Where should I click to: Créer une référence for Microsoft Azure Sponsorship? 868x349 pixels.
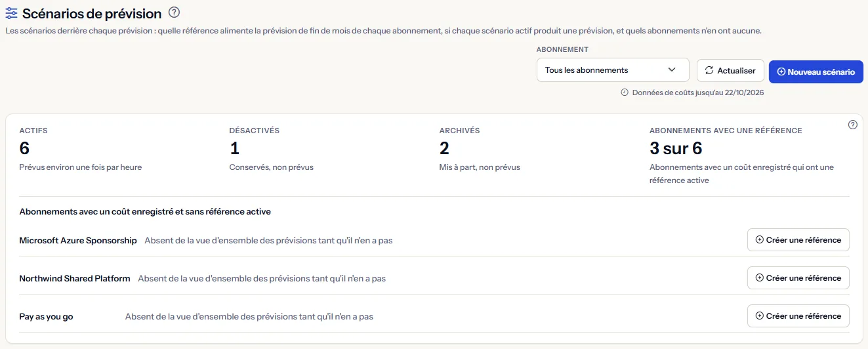(798, 240)
